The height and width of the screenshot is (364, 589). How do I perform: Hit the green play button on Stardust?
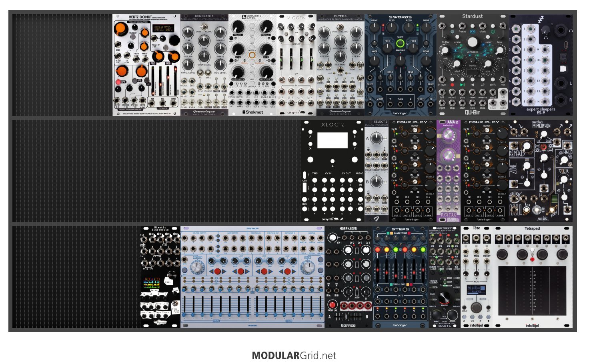[x=462, y=85]
